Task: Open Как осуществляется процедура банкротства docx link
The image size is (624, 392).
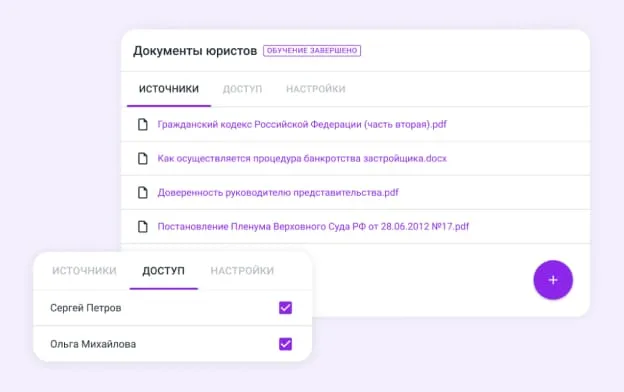Action: (x=302, y=158)
